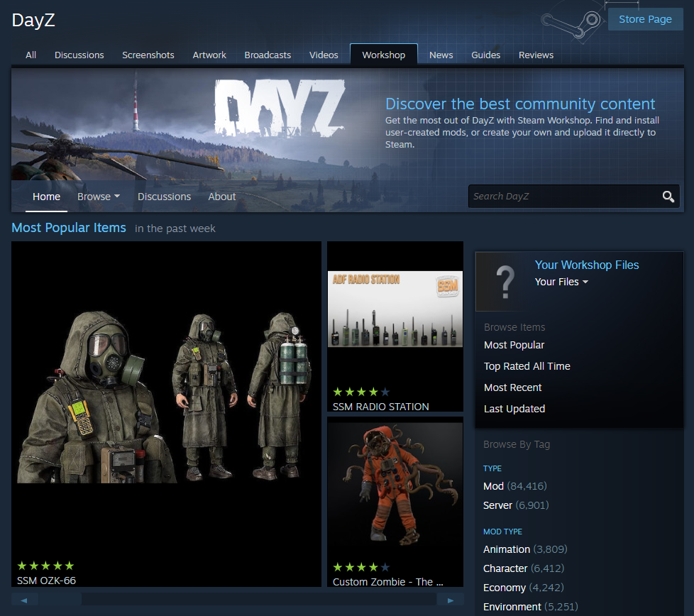Open the News tab

pyautogui.click(x=441, y=55)
